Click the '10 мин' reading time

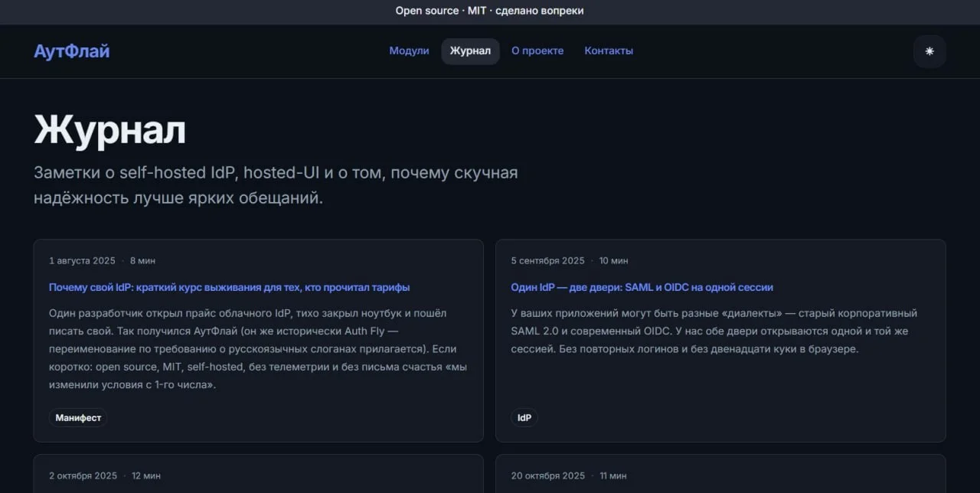[x=613, y=261]
